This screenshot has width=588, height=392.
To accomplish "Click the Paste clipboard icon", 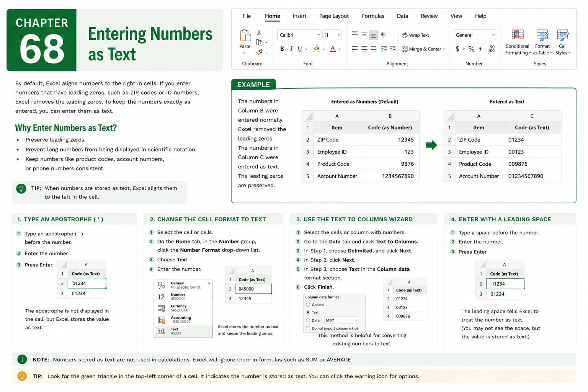I will (x=245, y=35).
